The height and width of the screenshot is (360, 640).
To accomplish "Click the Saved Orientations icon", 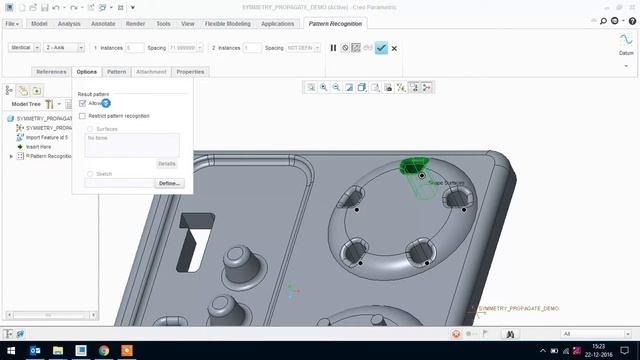I will 375,87.
